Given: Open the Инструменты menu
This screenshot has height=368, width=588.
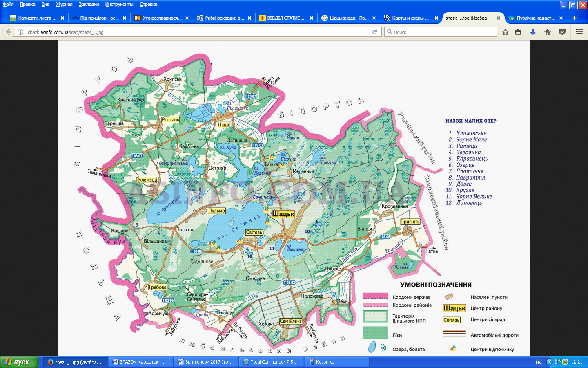Looking at the screenshot, I should click(x=119, y=4).
